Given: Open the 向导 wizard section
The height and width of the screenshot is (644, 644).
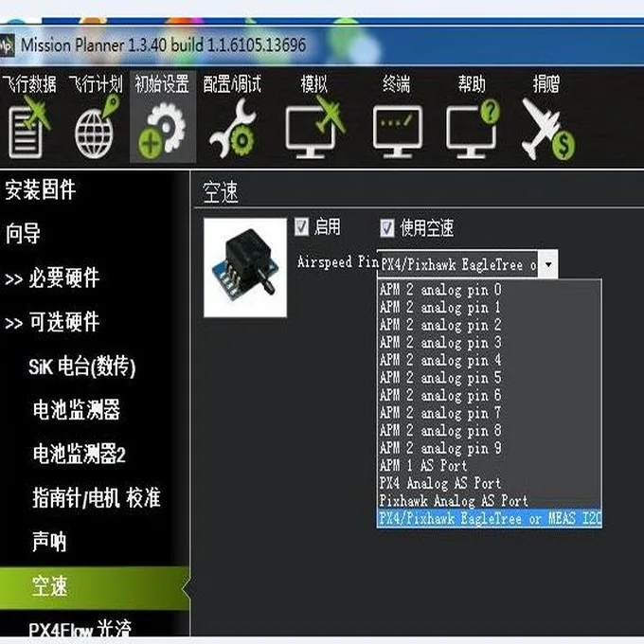Looking at the screenshot, I should pyautogui.click(x=23, y=234).
